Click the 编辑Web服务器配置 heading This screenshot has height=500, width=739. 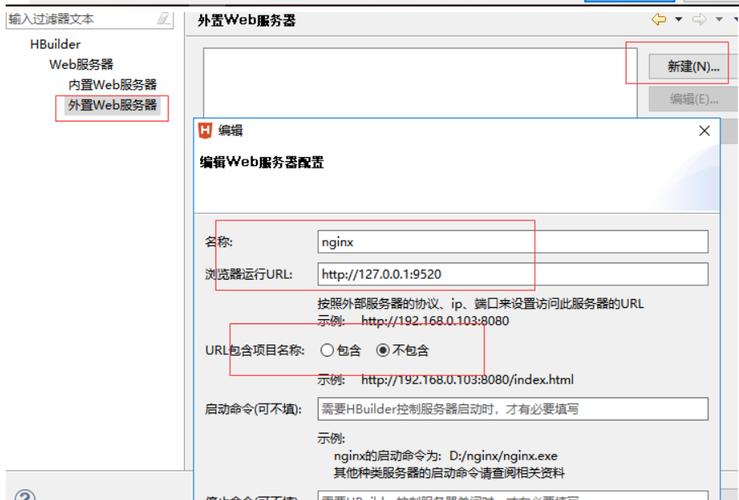coord(262,162)
